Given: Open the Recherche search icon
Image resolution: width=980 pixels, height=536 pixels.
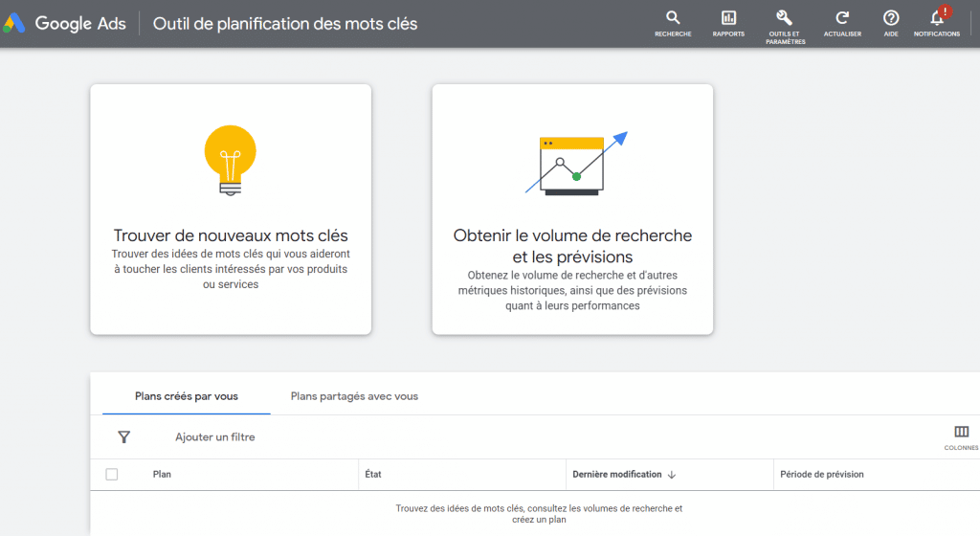Looking at the screenshot, I should click(673, 18).
